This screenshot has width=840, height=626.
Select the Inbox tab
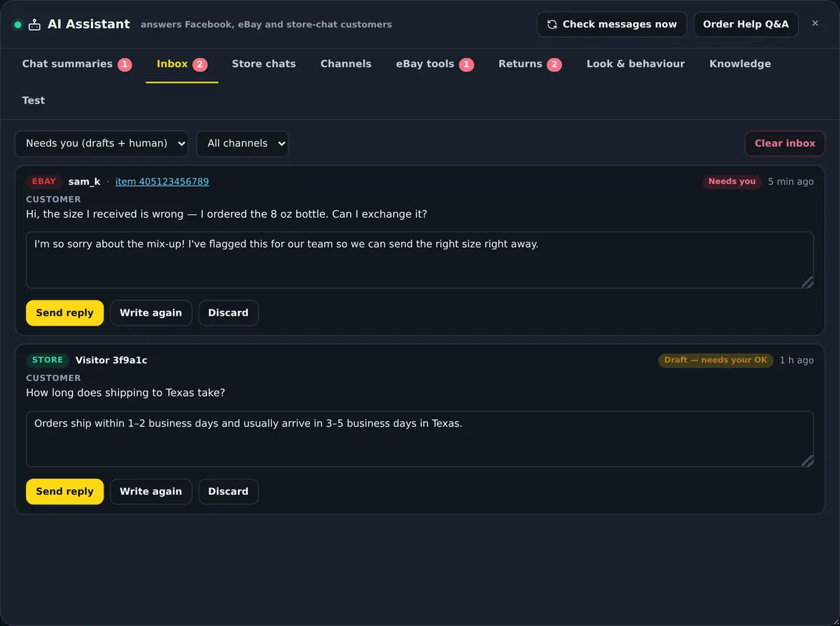point(182,64)
